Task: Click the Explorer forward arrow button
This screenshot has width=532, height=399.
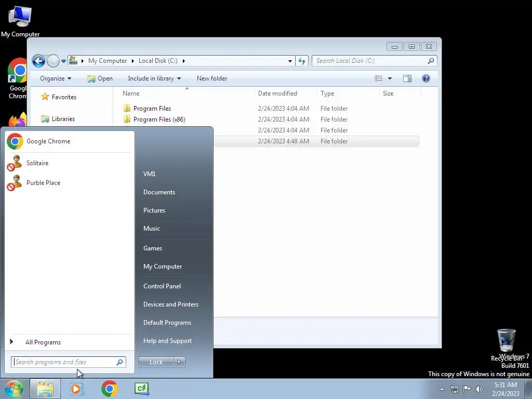Action: click(x=53, y=61)
